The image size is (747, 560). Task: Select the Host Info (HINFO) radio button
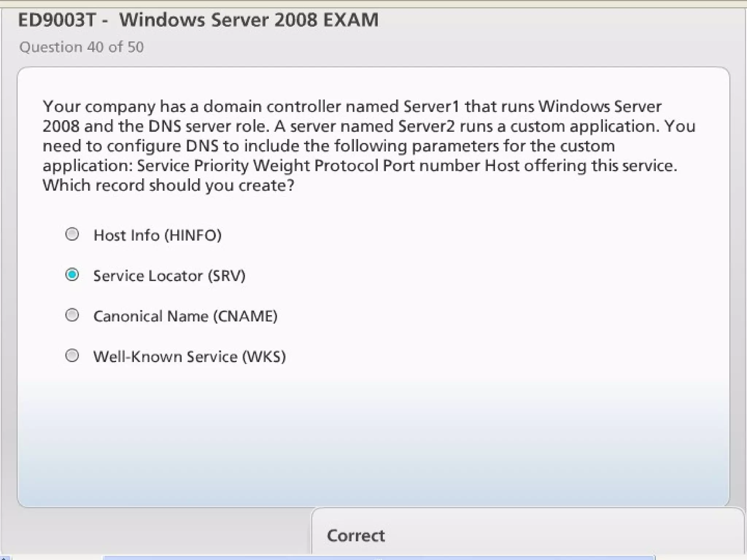(72, 234)
